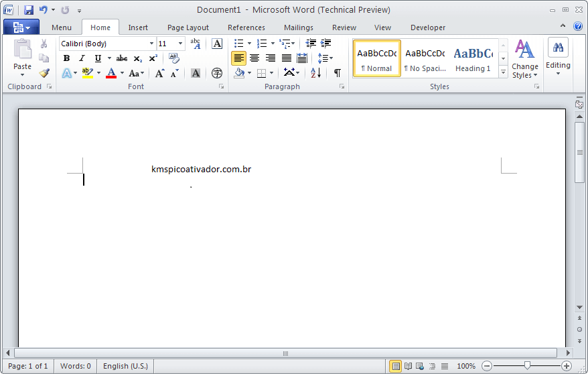Toggle Underline formatting
588x374 pixels.
point(98,58)
